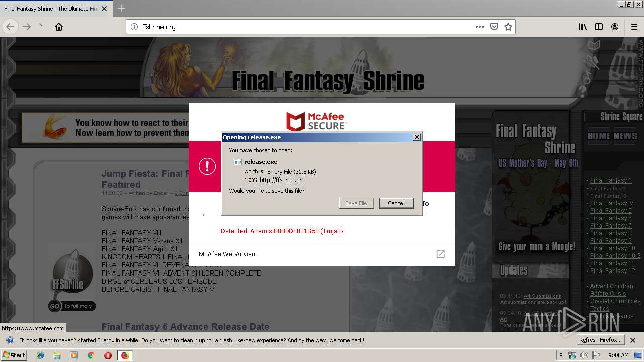Open Windows Start menu
The width and height of the screenshot is (644, 362).
[x=14, y=355]
